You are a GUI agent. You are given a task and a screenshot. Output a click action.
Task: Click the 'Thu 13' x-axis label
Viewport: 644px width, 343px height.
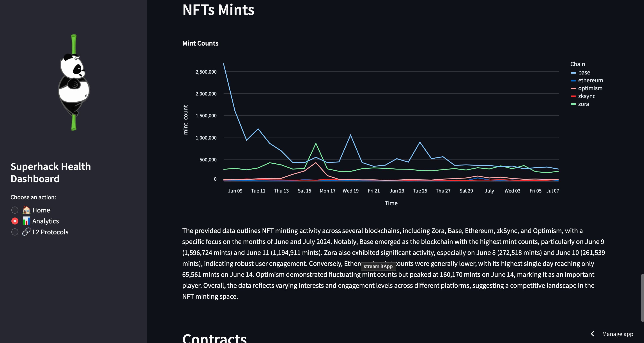(281, 191)
